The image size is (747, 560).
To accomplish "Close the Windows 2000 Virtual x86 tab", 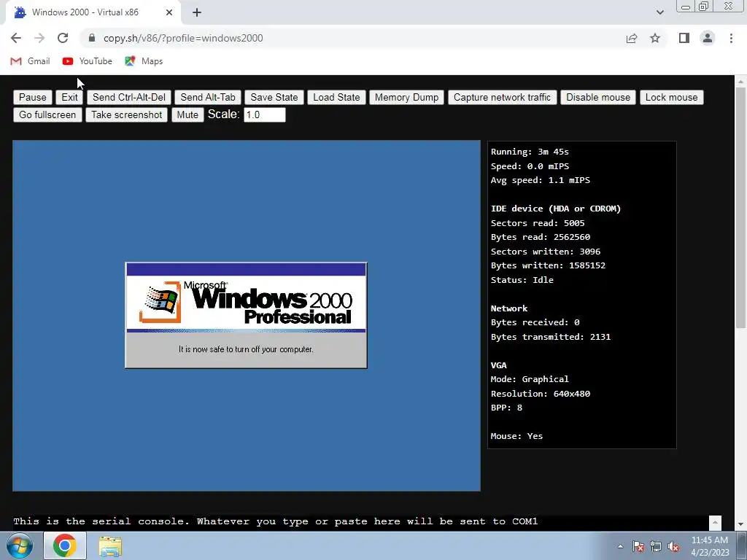I will click(169, 12).
